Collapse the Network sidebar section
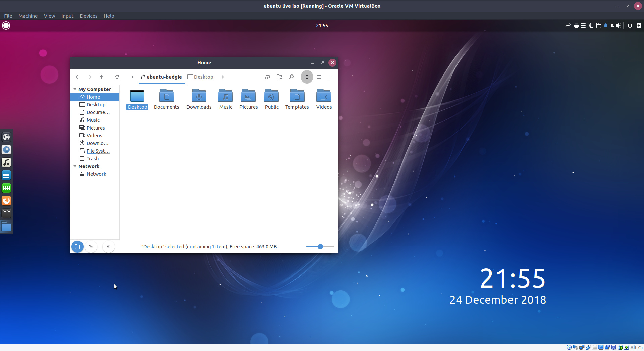The image size is (644, 351). pos(75,166)
